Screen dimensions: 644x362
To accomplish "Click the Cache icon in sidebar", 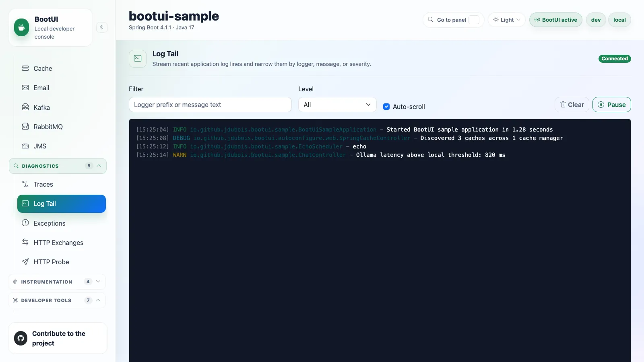I will pyautogui.click(x=25, y=68).
